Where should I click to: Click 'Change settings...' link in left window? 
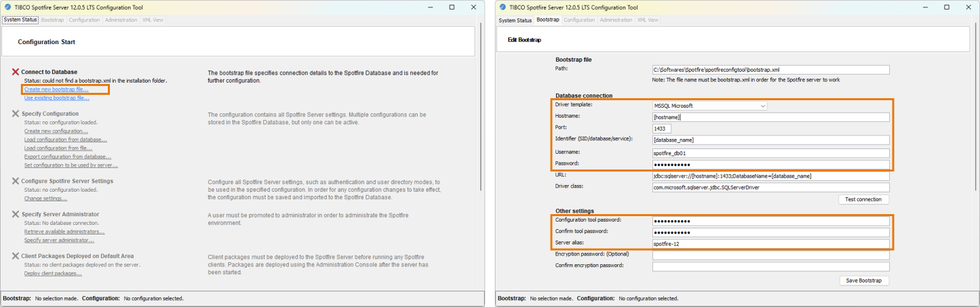(x=45, y=199)
